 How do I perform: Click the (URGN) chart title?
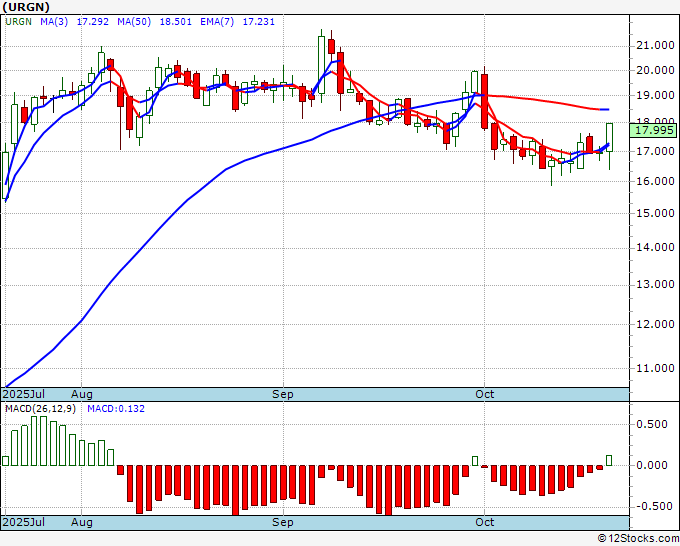pos(26,7)
